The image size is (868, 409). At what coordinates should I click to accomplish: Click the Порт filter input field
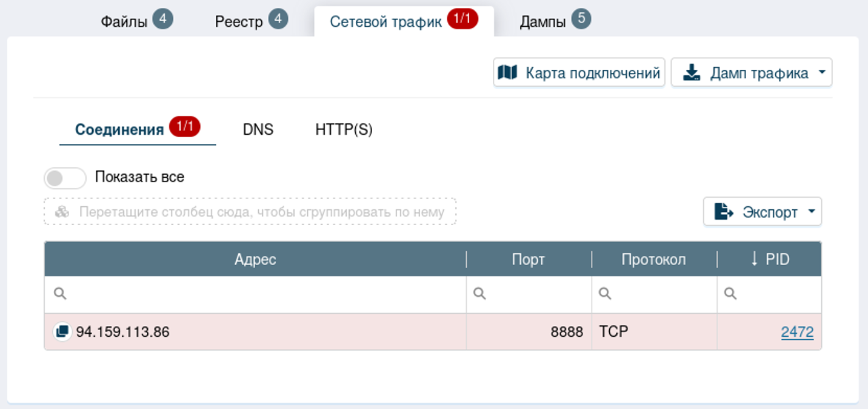[x=535, y=294]
